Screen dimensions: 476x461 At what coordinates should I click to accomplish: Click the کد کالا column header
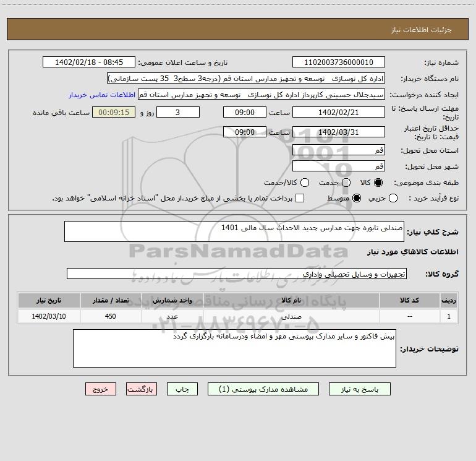pyautogui.click(x=409, y=301)
